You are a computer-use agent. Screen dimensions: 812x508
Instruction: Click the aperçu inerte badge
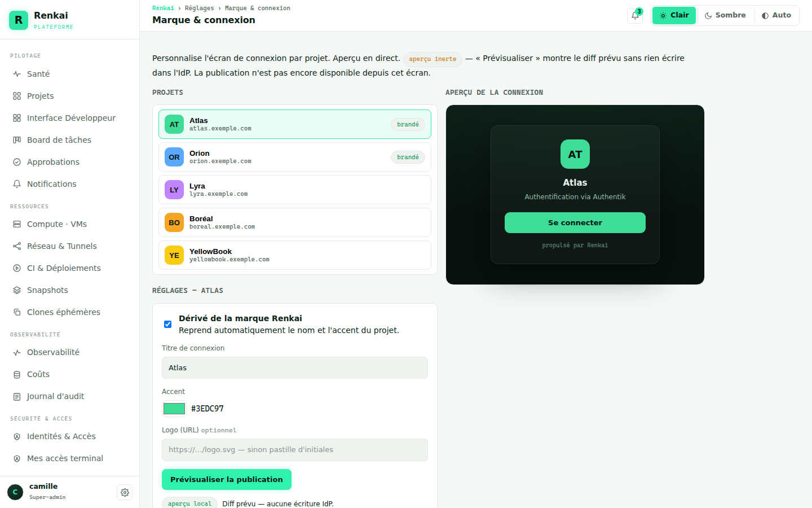coord(433,59)
